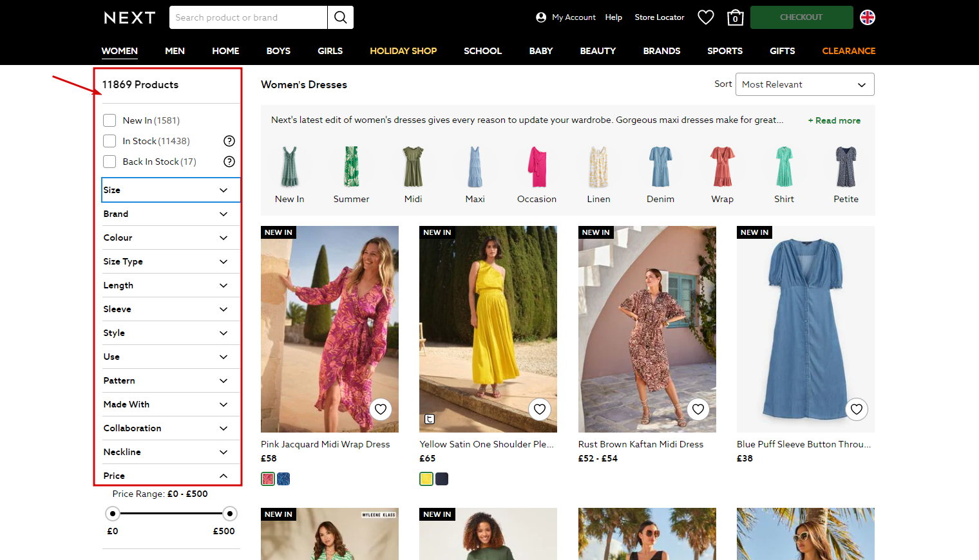
Task: Expand description via Read more link
Action: click(834, 120)
